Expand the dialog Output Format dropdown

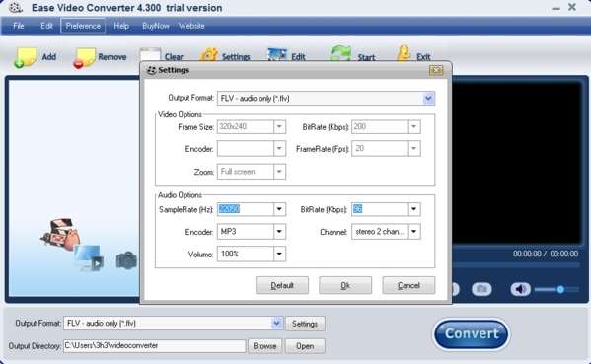428,99
